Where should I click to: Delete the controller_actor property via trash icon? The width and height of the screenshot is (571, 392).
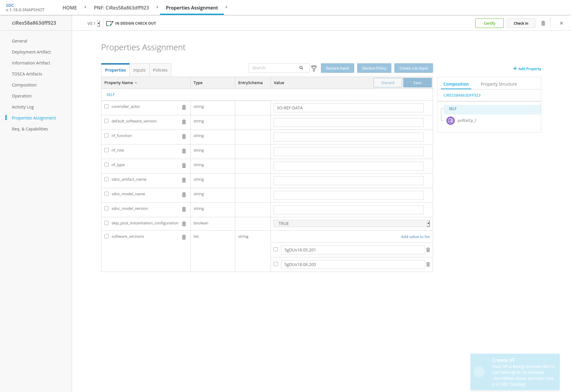point(184,107)
